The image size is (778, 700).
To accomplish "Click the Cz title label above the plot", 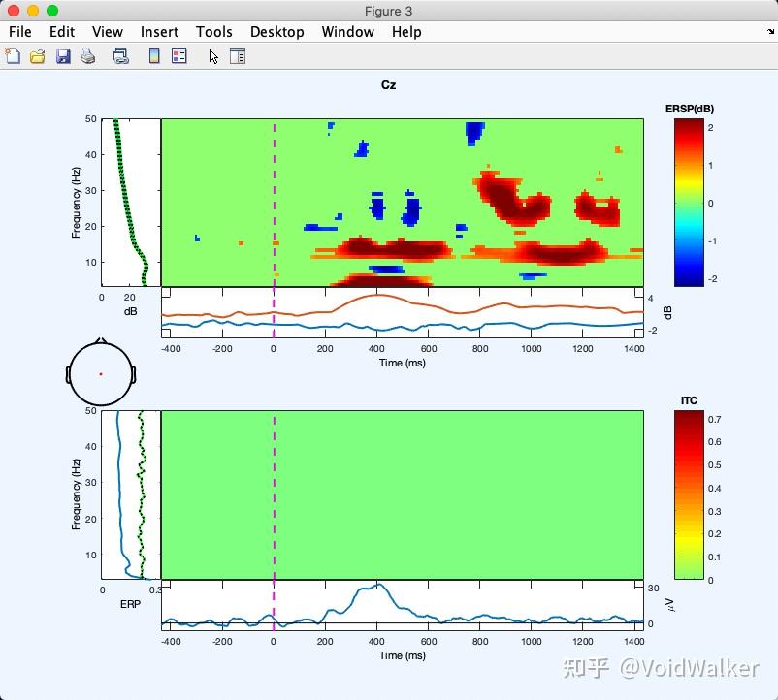I will (389, 85).
